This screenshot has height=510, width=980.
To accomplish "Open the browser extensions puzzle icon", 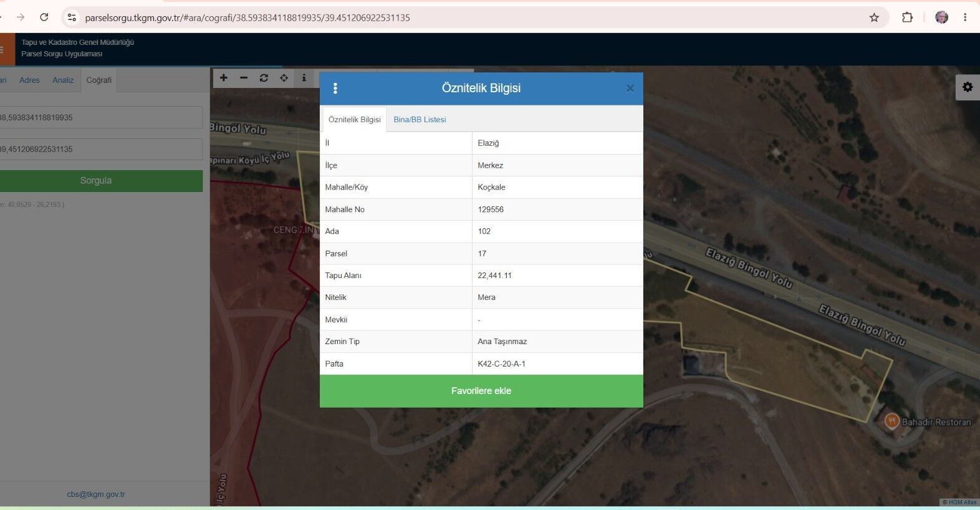I will (x=907, y=17).
